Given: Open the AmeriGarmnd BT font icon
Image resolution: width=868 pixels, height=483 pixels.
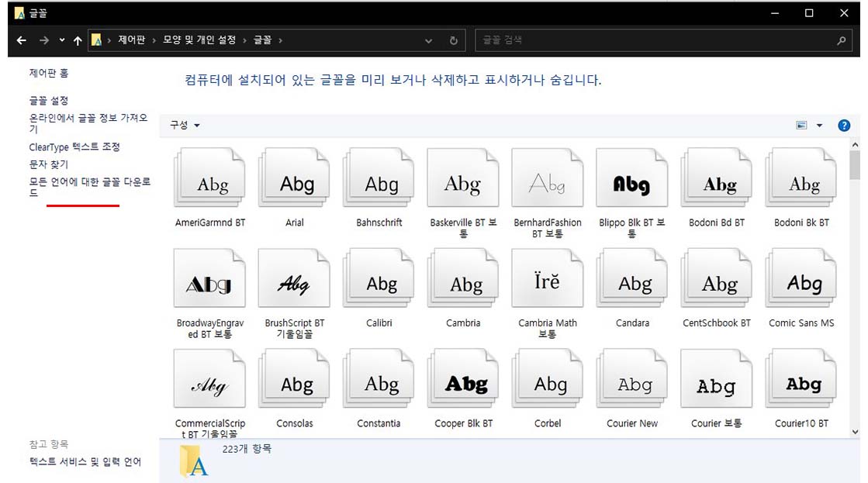Looking at the screenshot, I should 209,178.
